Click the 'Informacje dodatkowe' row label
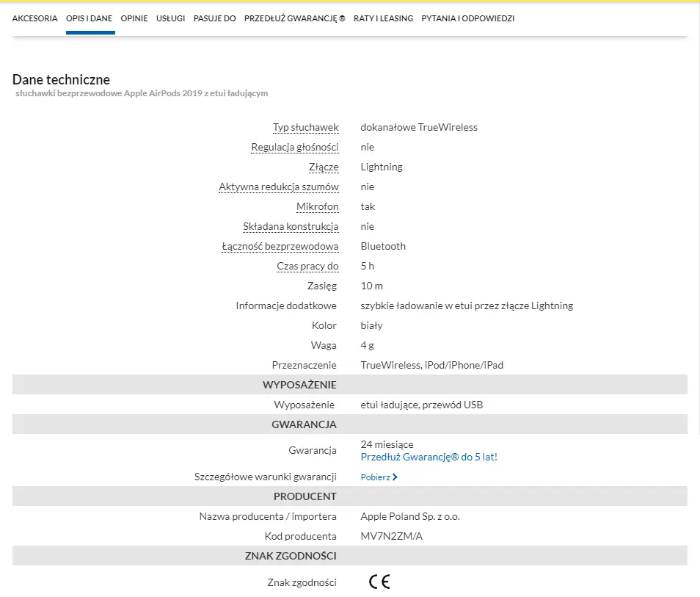 click(x=286, y=305)
